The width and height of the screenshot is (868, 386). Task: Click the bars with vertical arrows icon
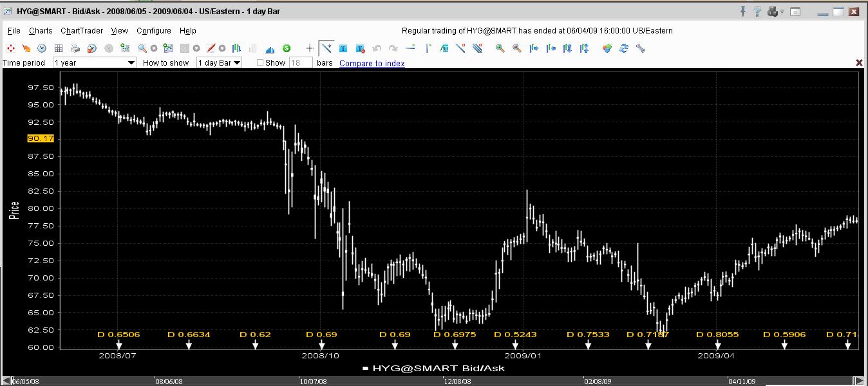(567, 48)
